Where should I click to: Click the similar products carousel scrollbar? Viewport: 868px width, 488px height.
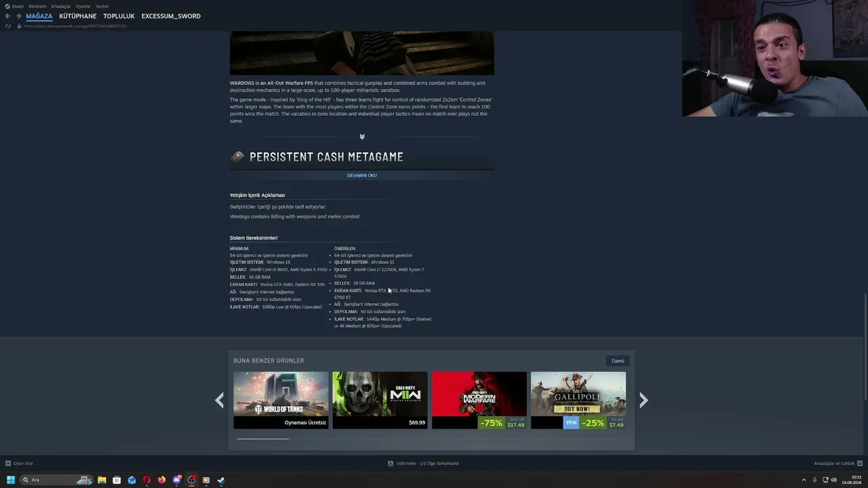click(262, 439)
